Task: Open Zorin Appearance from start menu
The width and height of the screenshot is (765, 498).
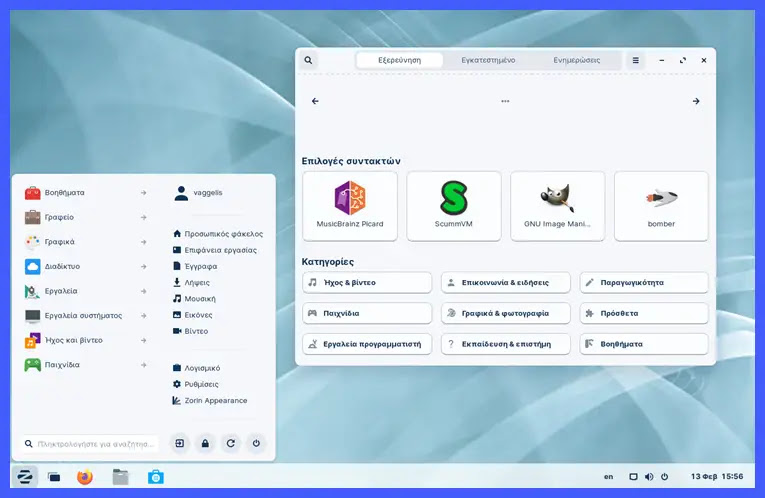Action: pos(210,400)
